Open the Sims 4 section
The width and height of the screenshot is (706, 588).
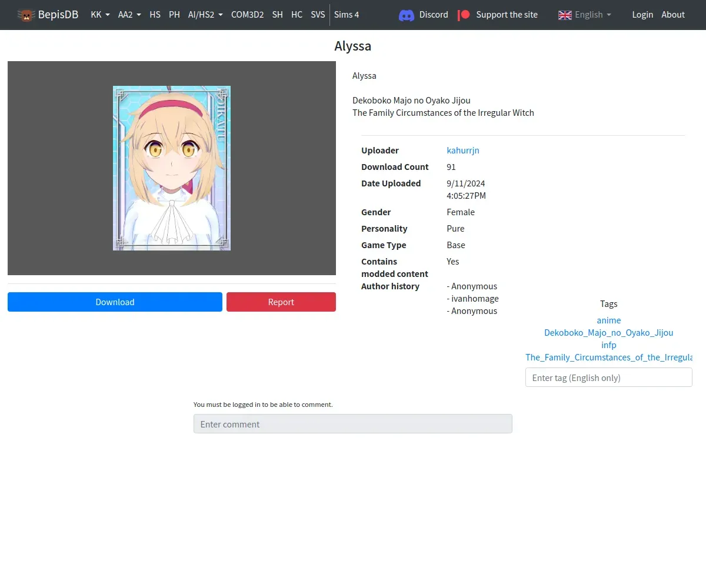tap(347, 15)
